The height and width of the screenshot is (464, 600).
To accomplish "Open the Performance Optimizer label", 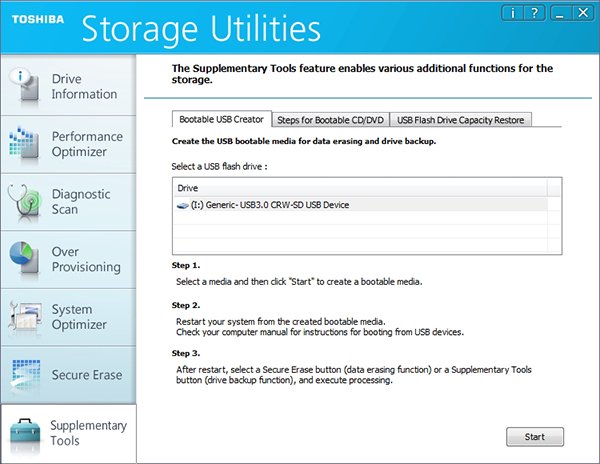I will 87,144.
